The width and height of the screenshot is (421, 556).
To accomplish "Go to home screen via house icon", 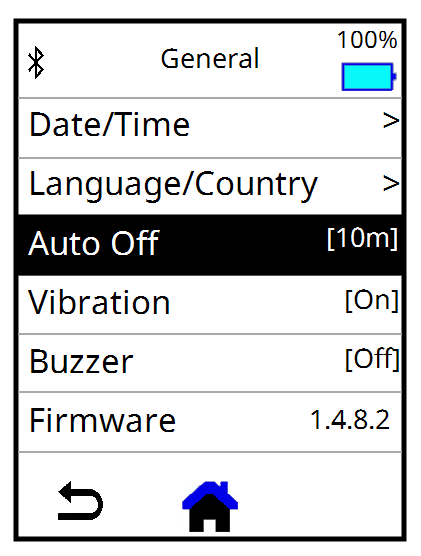I will click(210, 506).
